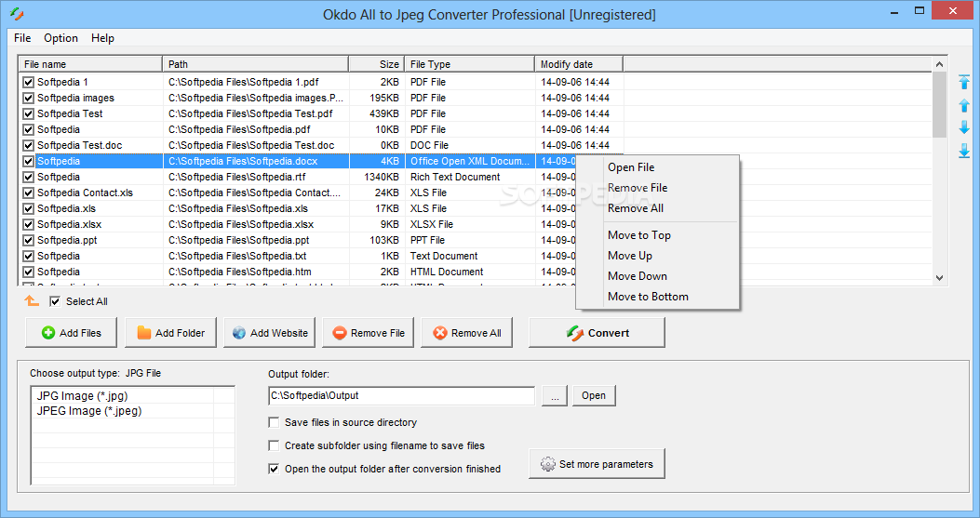Browse output folder with the ... button
Screen dimensions: 980x518
555,395
